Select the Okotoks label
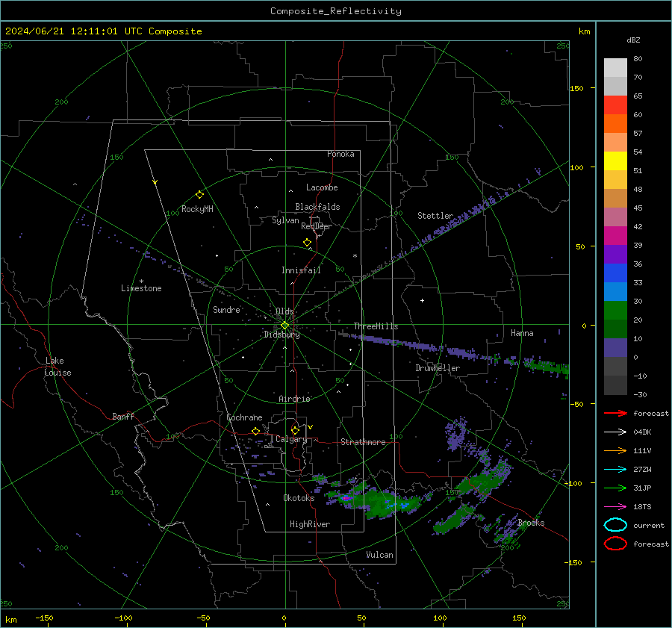Screen dimensions: 672x628 click(x=299, y=497)
